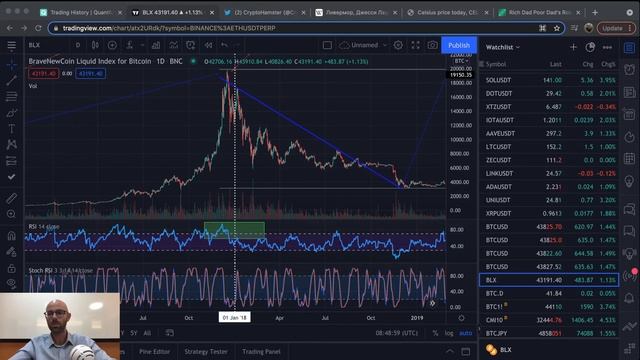Open the select layout square icon
Screen dimensions: 640x360
pyautogui.click(x=327, y=45)
